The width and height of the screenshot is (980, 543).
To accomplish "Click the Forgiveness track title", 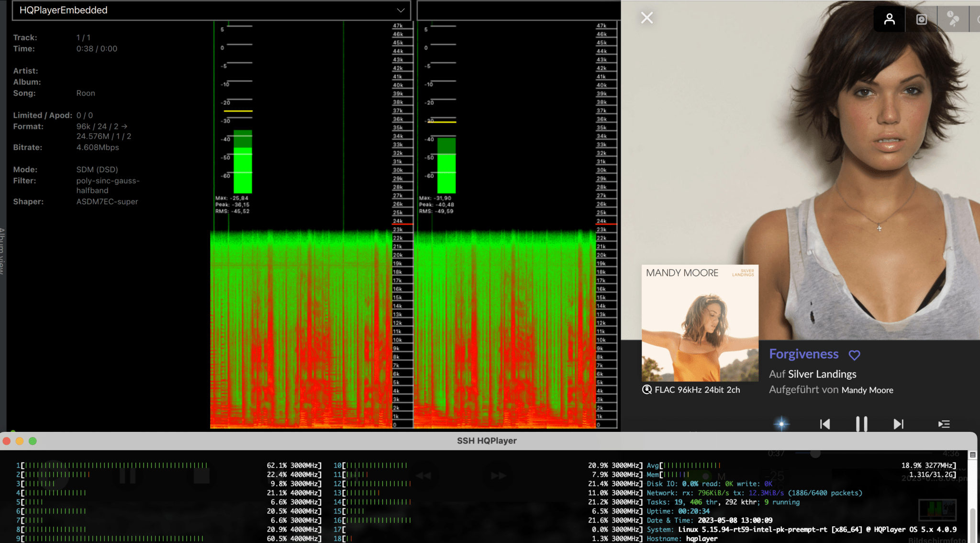I will pos(804,354).
